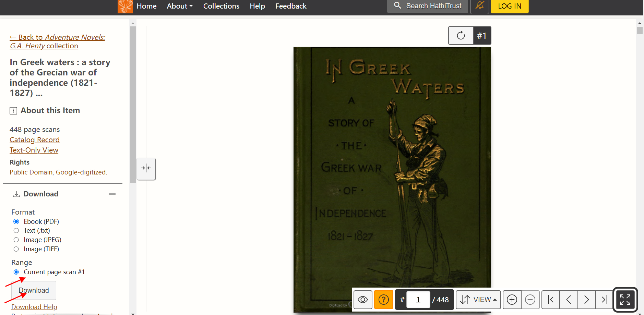Click the '448 page scans' text
644x315 pixels.
35,130
